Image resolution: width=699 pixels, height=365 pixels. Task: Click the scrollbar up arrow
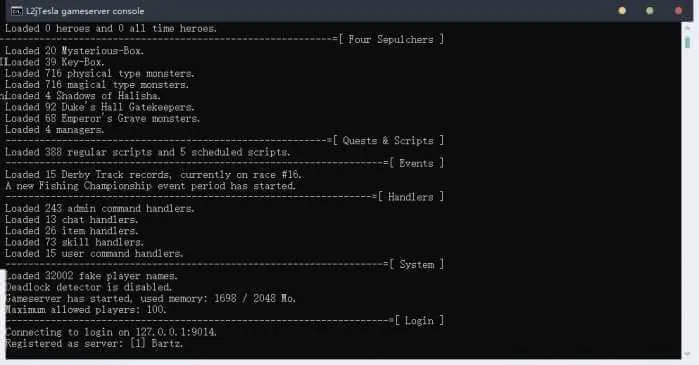coord(687,28)
